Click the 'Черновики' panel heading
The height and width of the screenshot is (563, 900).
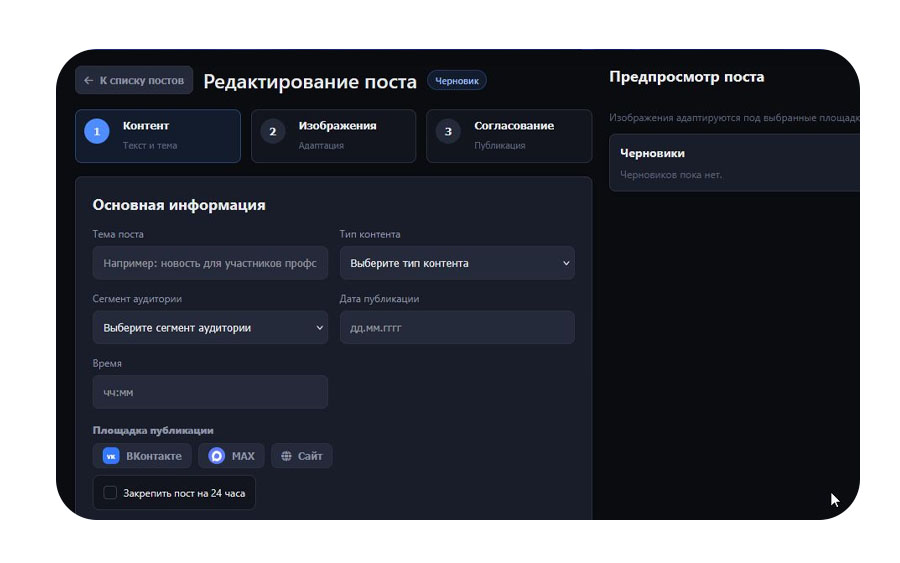coord(653,153)
